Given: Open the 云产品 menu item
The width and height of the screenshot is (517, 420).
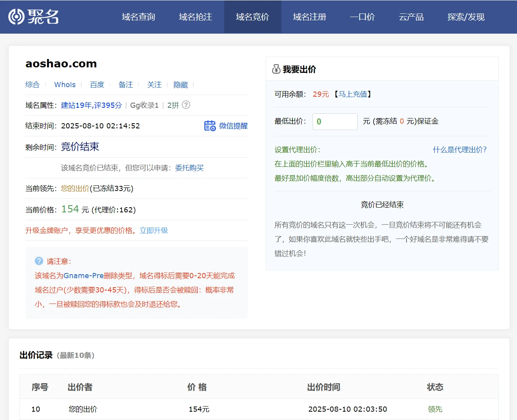Looking at the screenshot, I should tap(411, 17).
